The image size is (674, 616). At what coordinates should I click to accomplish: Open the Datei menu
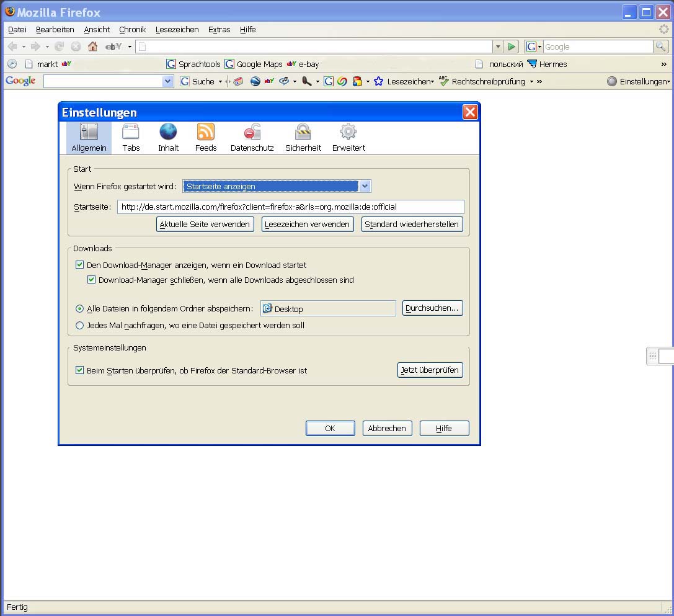click(x=17, y=29)
